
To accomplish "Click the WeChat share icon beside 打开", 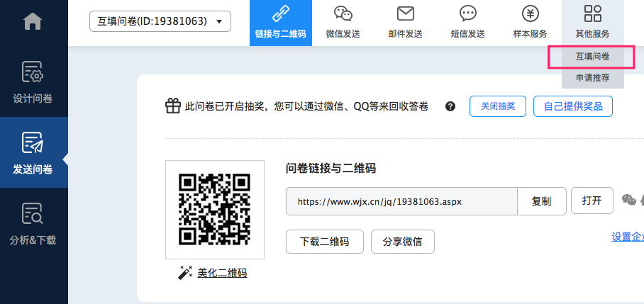I will tap(629, 199).
